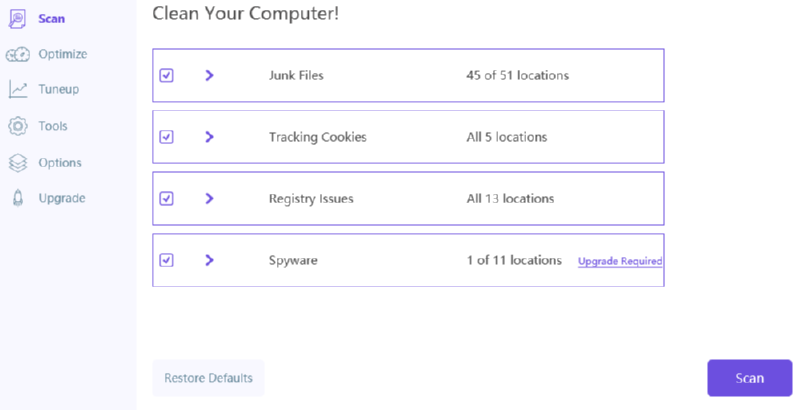
Task: Expand the Tracking Cookies chevron
Action: click(209, 137)
